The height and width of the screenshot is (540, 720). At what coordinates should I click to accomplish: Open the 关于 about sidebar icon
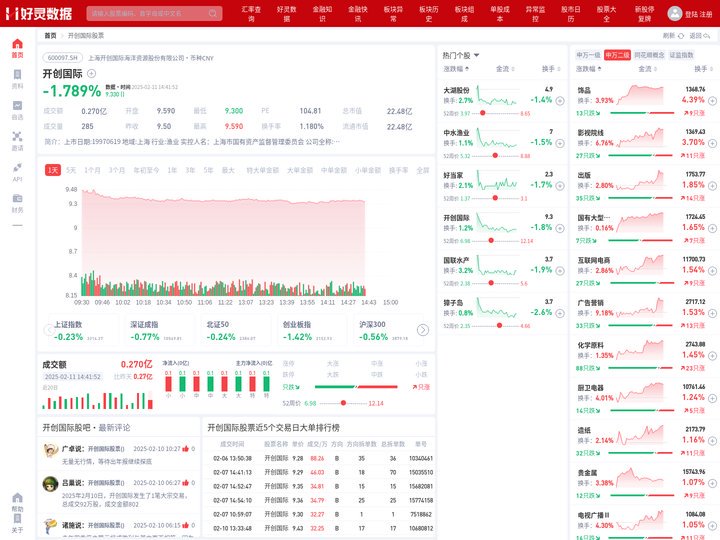coord(17,523)
